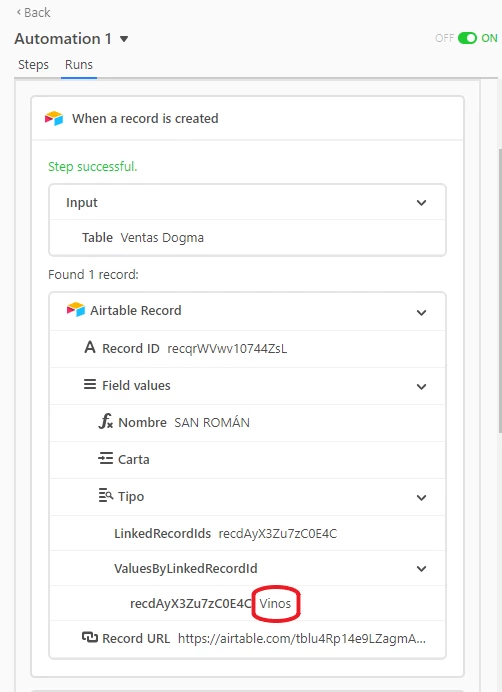Screen dimensions: 502x692
Task: Click the Nombre formula fx icon
Action: click(106, 421)
